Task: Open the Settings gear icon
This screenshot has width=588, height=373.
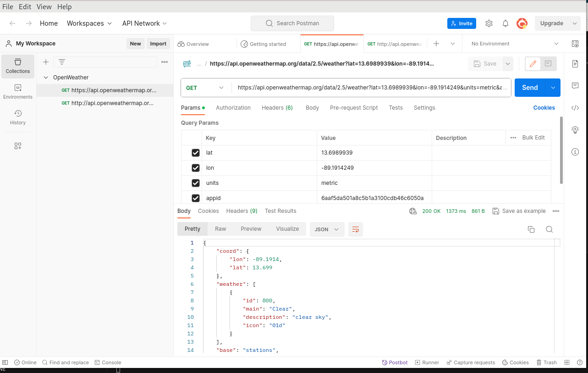Action: coord(489,23)
